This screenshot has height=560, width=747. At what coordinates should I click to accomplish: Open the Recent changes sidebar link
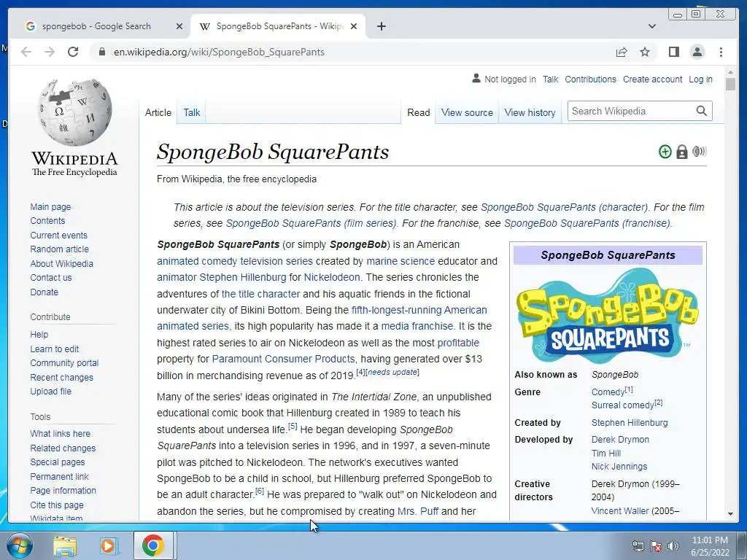(61, 377)
